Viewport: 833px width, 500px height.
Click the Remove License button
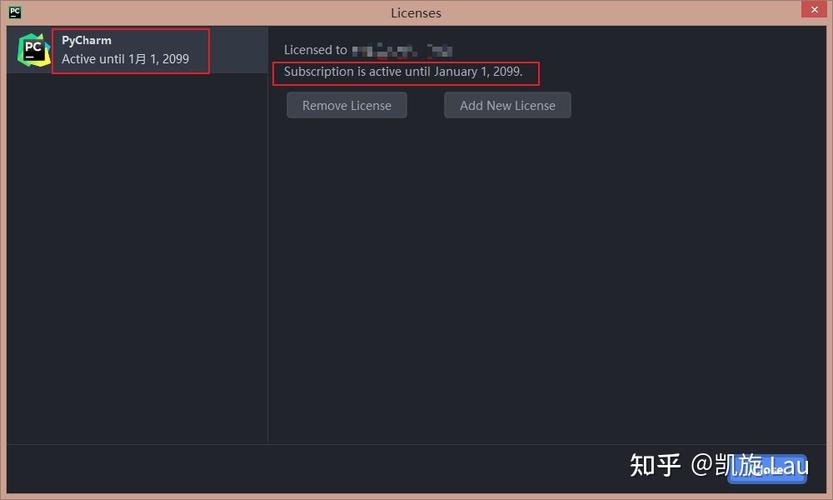(347, 105)
